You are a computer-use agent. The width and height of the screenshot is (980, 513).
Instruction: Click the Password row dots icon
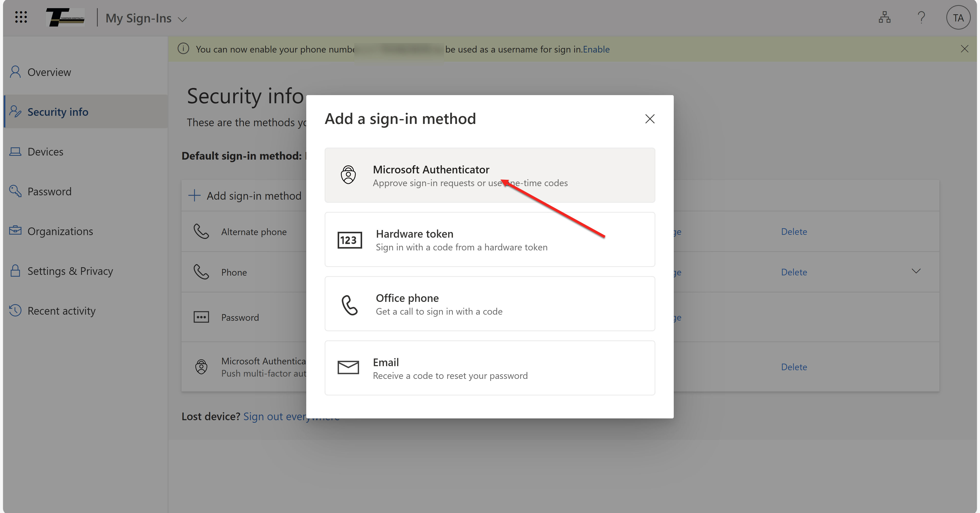click(201, 317)
